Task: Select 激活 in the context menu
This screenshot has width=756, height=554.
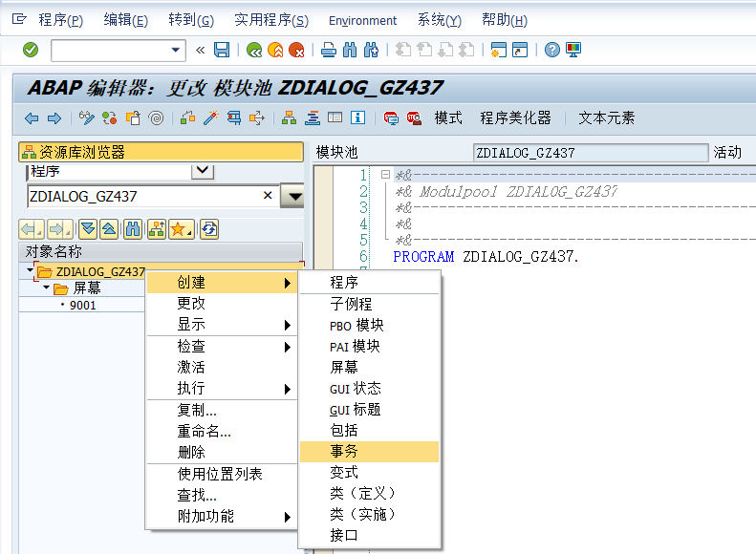Action: [222, 367]
